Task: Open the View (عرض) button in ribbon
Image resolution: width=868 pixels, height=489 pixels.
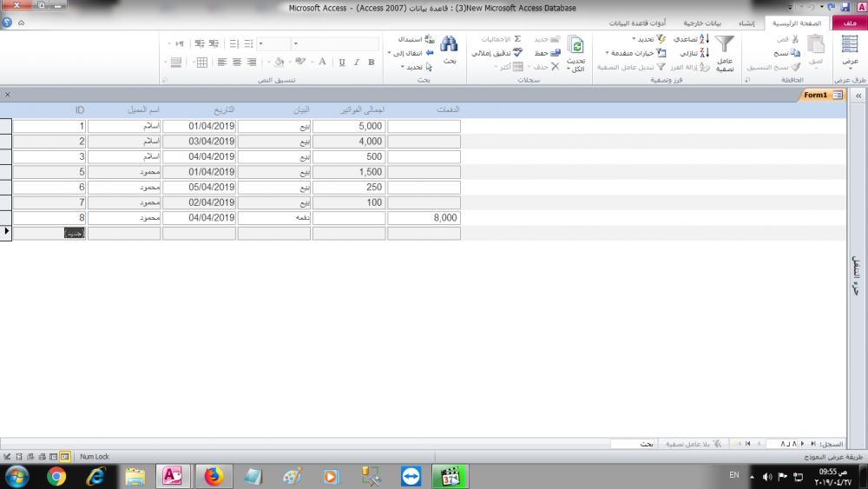Action: 850,51
